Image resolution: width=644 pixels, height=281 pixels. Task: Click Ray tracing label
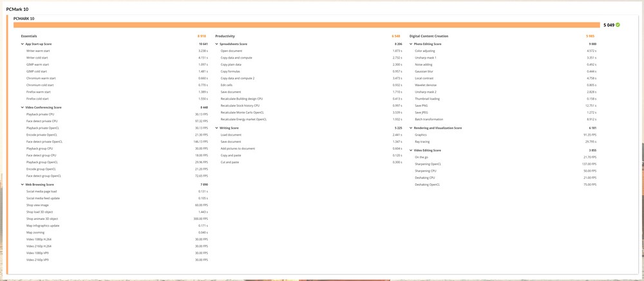coord(422,141)
